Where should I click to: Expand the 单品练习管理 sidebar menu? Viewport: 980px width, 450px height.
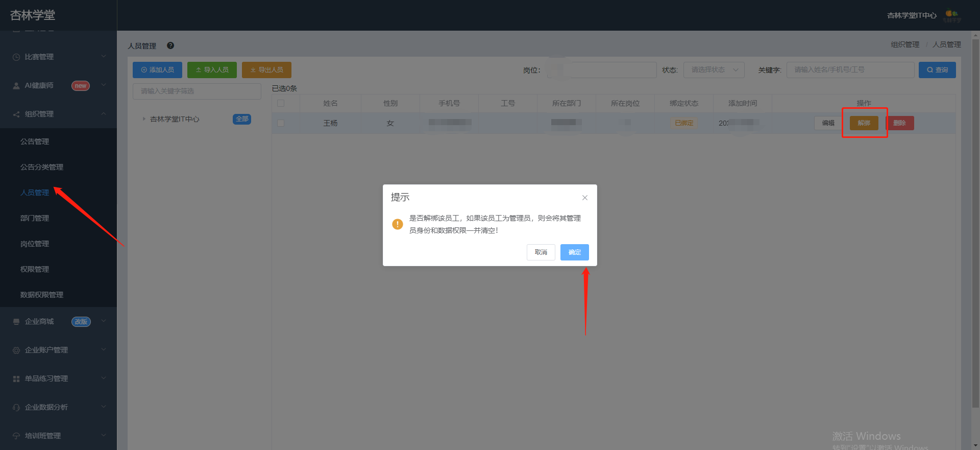pos(58,378)
